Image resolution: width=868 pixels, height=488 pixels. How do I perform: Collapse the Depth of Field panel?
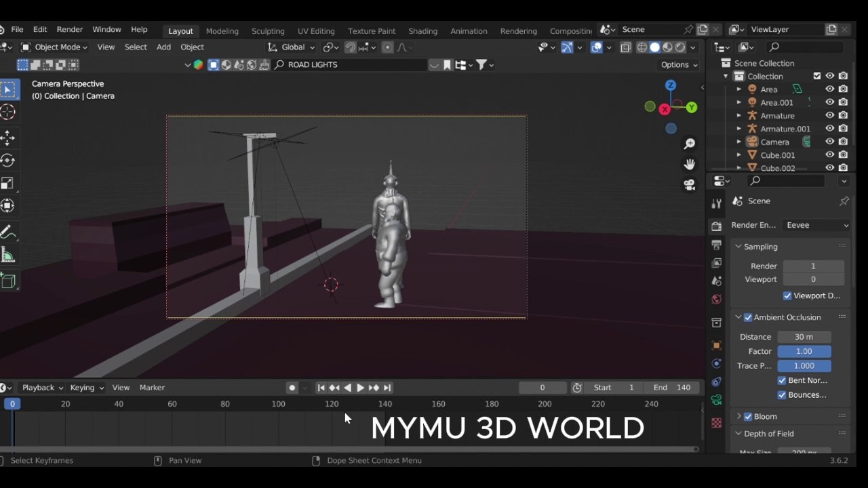point(738,434)
